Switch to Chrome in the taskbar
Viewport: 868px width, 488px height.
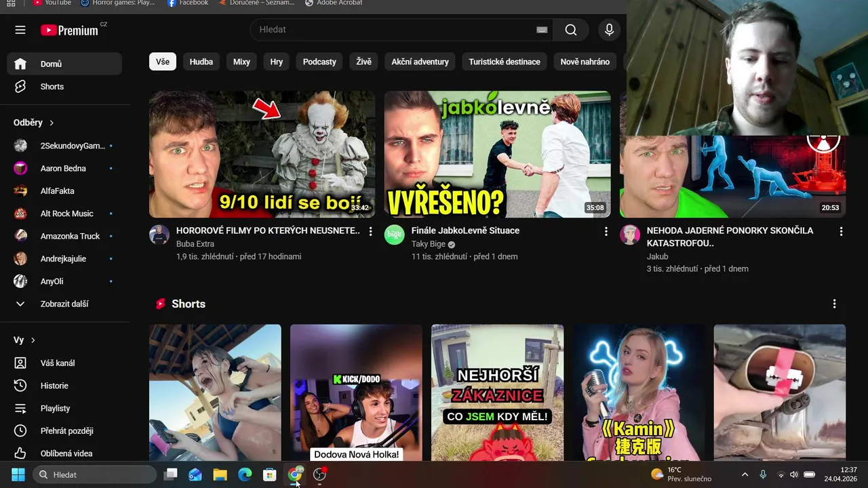pos(294,474)
